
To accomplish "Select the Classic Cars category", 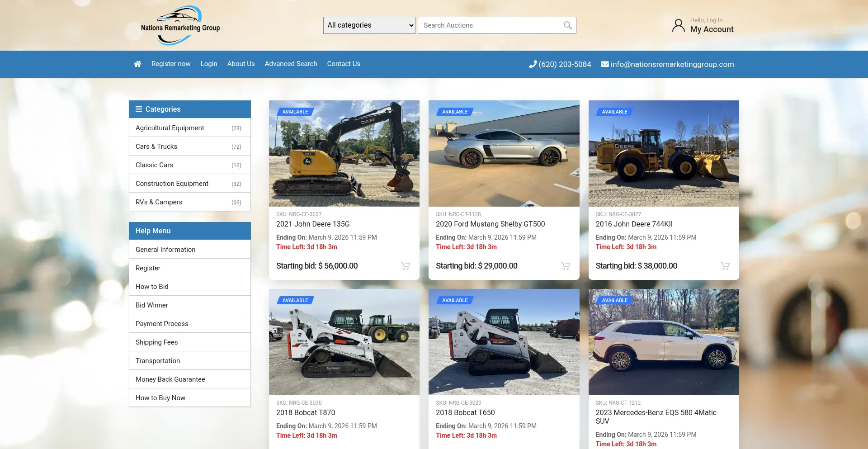I will [190, 165].
